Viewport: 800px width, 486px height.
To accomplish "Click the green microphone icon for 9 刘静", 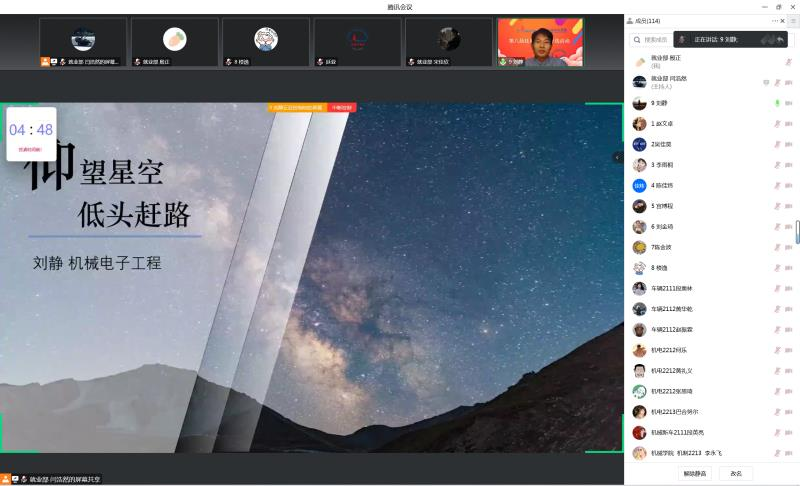I will point(776,103).
